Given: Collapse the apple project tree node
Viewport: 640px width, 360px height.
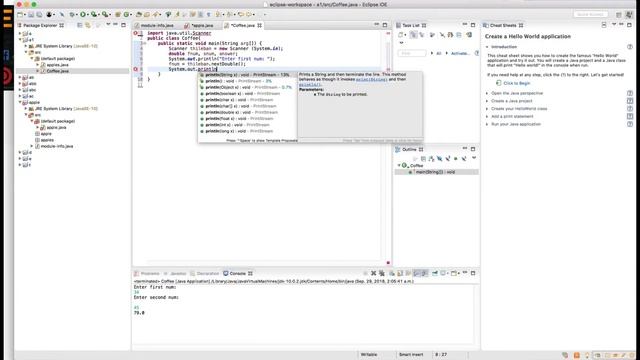Looking at the screenshot, I should coord(20,102).
